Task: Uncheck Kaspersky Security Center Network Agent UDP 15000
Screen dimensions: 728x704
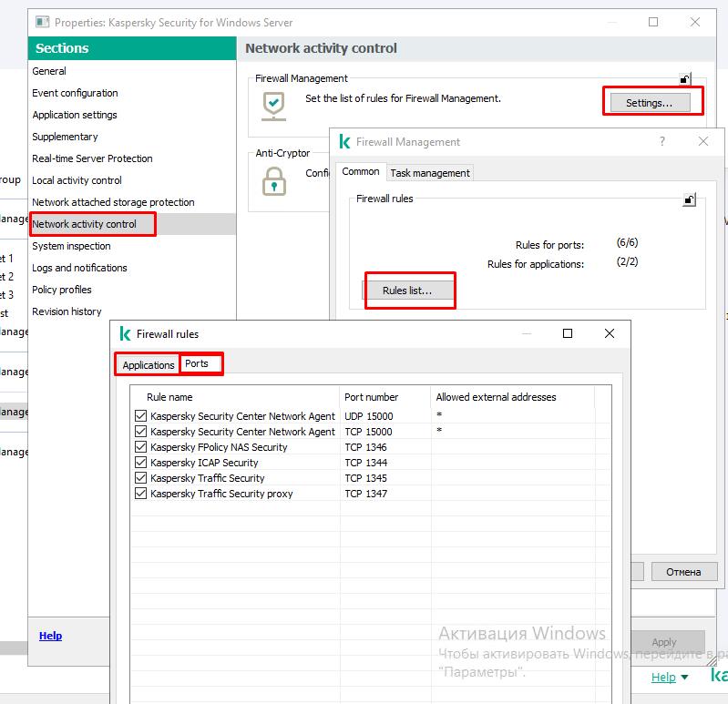Action: [140, 415]
